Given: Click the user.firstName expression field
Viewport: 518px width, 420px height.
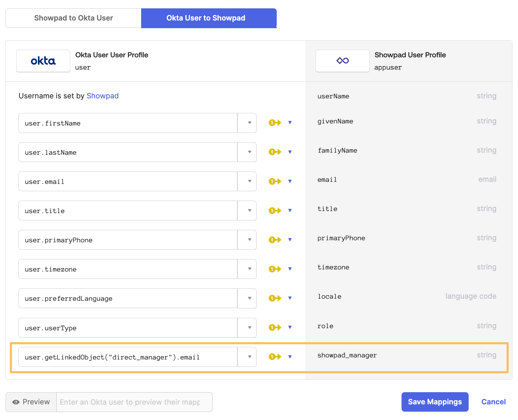Looking at the screenshot, I should pos(128,123).
